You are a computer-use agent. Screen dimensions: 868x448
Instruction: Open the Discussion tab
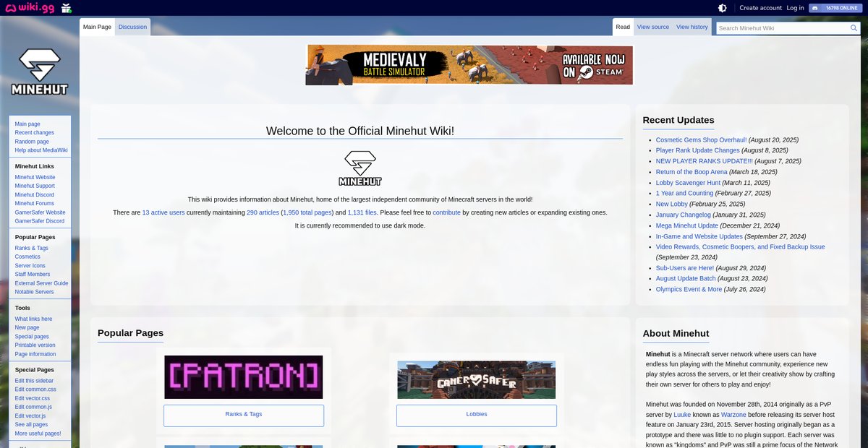point(132,27)
